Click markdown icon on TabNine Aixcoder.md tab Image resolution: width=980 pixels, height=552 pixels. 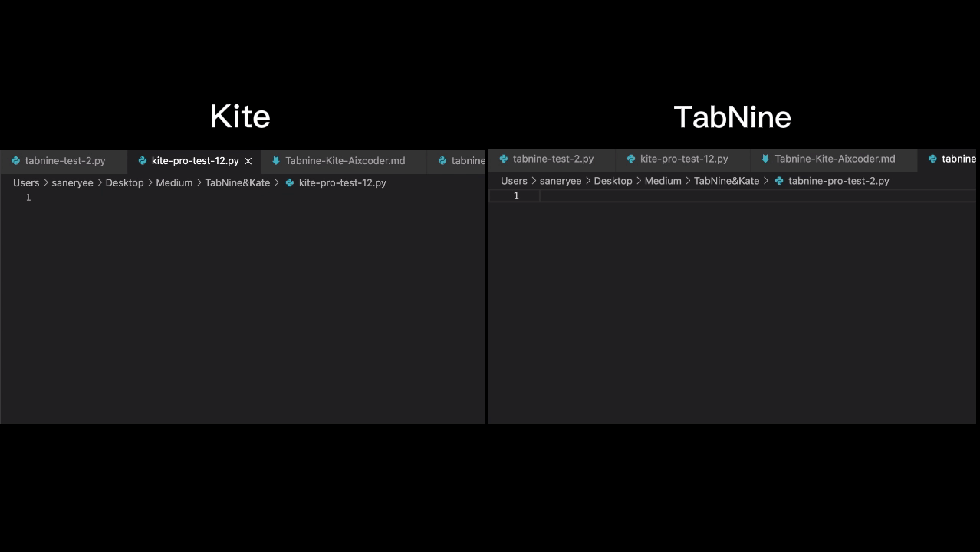tap(765, 159)
